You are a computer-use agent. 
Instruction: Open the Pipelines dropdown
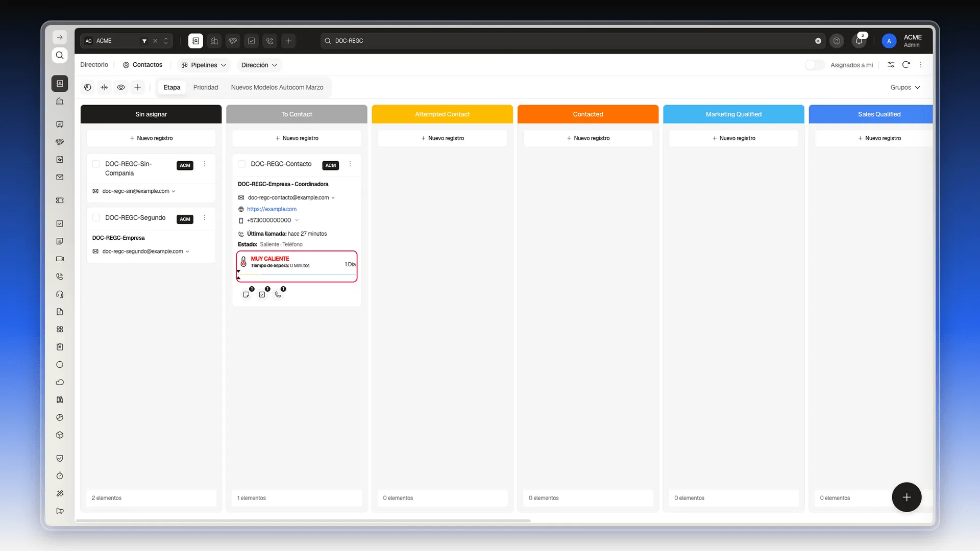click(x=204, y=65)
